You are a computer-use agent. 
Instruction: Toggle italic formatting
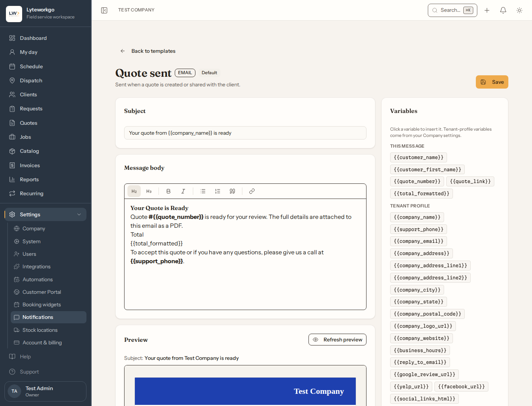coord(183,191)
